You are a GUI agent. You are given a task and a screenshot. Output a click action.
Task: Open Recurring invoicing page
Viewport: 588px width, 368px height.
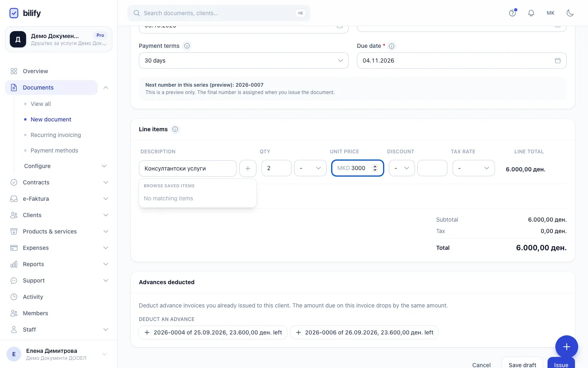click(x=56, y=135)
